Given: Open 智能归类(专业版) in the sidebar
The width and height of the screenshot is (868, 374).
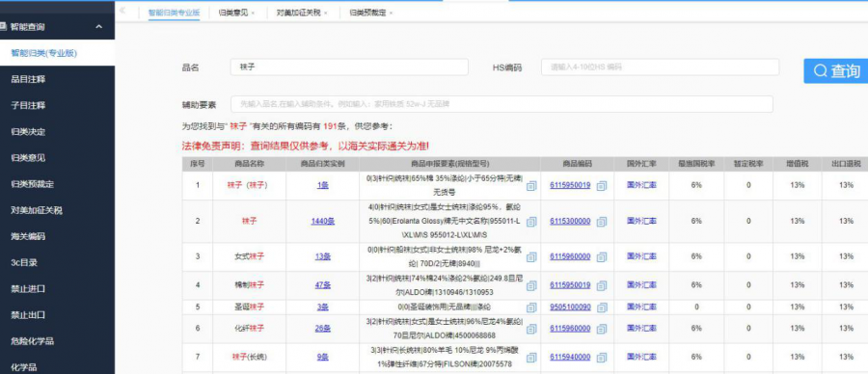Looking at the screenshot, I should 57,53.
